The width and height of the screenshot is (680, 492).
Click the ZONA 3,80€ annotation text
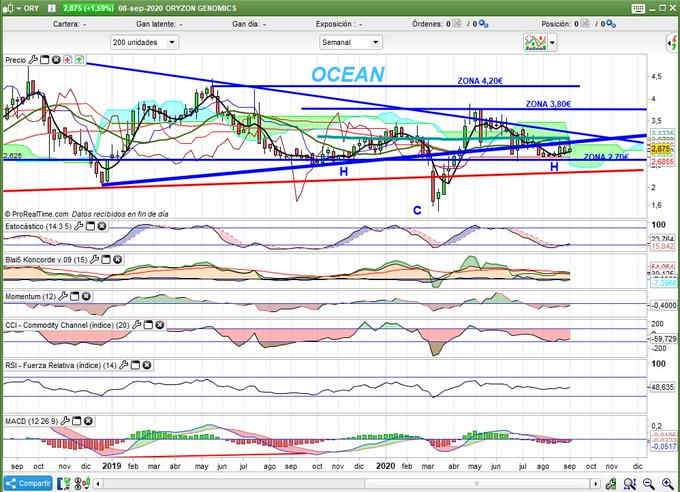tap(548, 104)
